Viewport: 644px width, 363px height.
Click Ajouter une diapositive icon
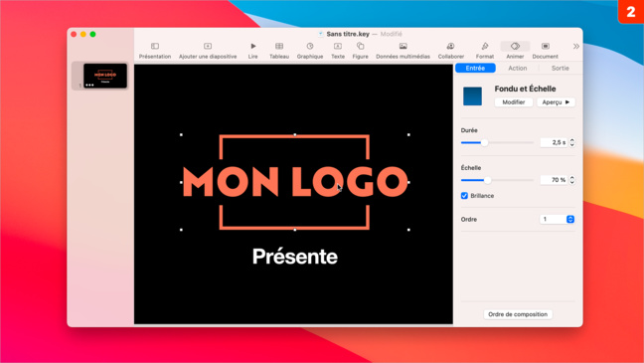pos(208,46)
